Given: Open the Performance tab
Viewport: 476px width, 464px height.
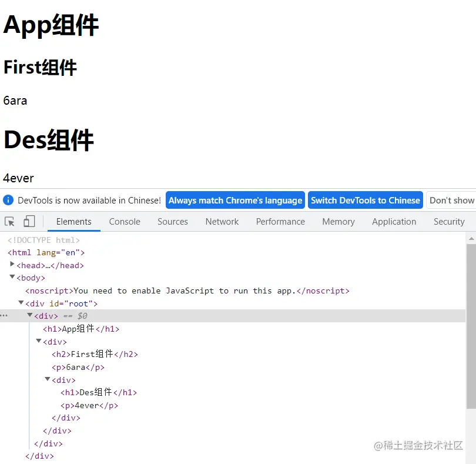Looking at the screenshot, I should click(280, 222).
